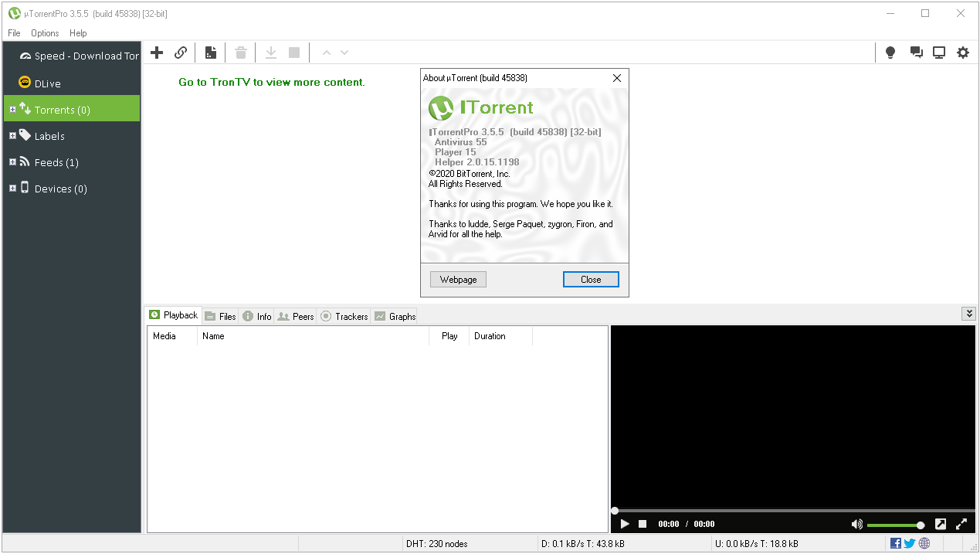Toggle fullscreen video icon
The height and width of the screenshot is (554, 980).
click(x=961, y=524)
